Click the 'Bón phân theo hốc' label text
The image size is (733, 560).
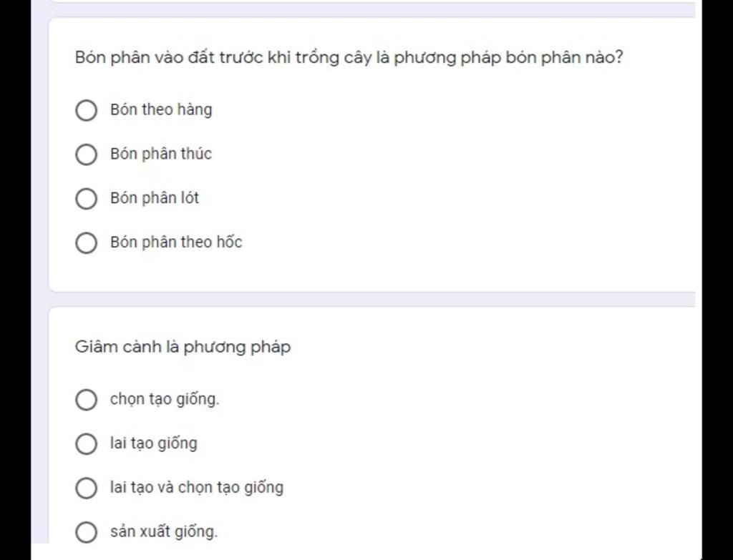[176, 242]
